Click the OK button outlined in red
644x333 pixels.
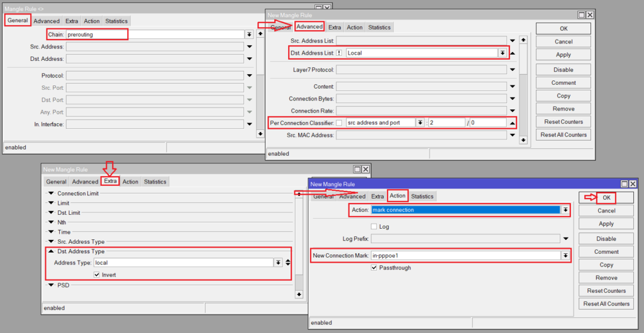[x=606, y=198]
